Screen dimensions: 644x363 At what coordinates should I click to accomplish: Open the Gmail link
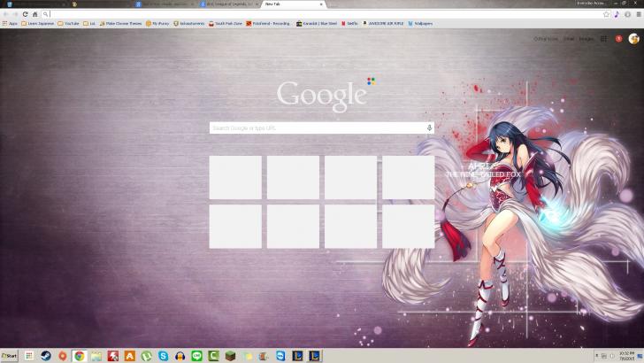pos(569,39)
